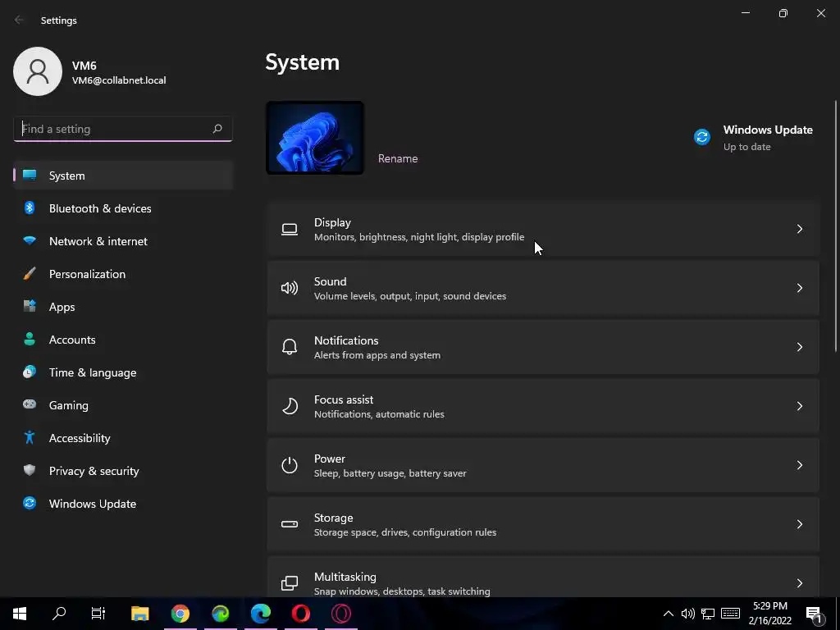Screen dimensions: 840x630
Task: Click the Rename link for this PC
Action: click(x=398, y=158)
